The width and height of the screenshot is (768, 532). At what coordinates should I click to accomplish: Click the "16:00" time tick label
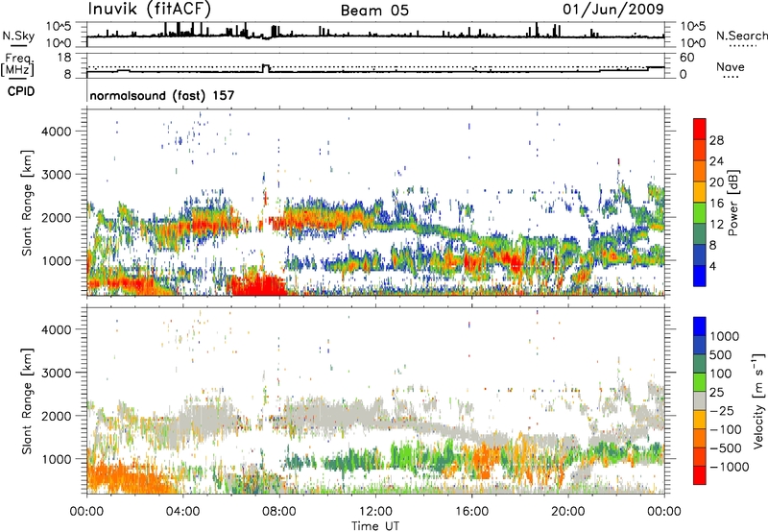[471, 512]
